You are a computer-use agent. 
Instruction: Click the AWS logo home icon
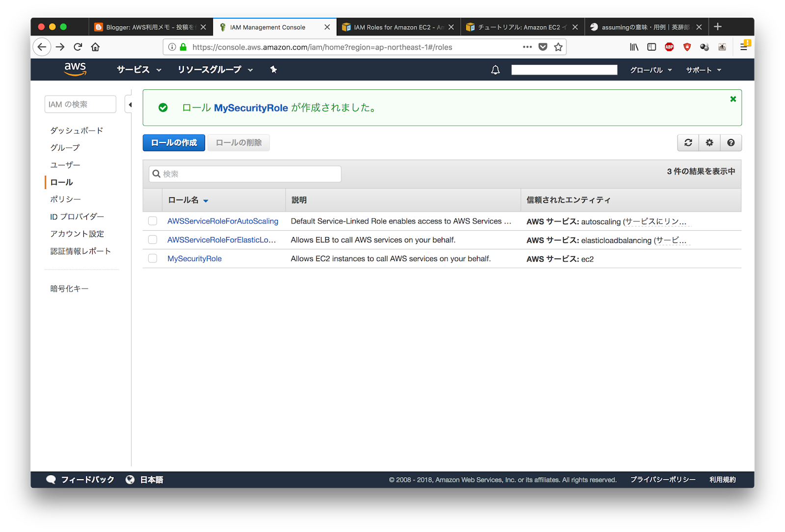click(75, 69)
